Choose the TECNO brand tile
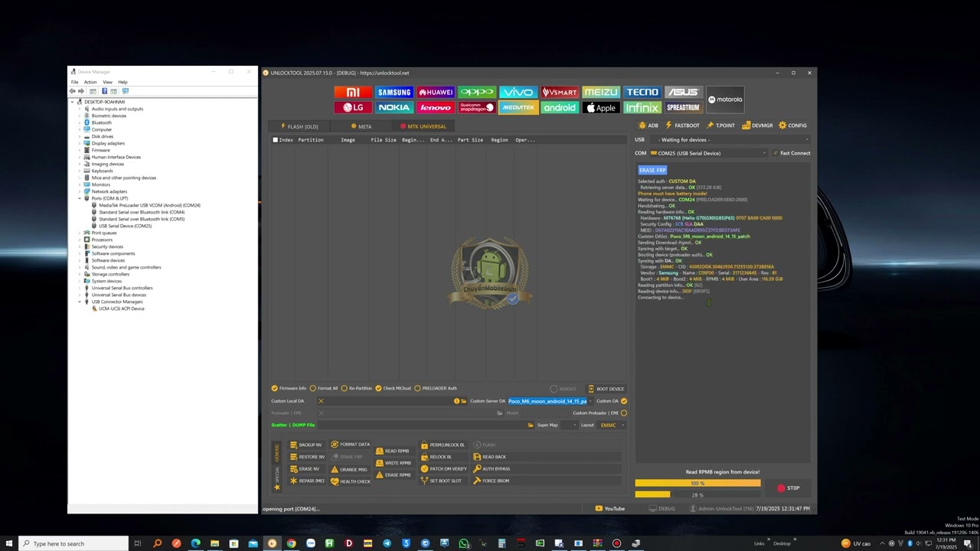This screenshot has height=551, width=980. (642, 93)
